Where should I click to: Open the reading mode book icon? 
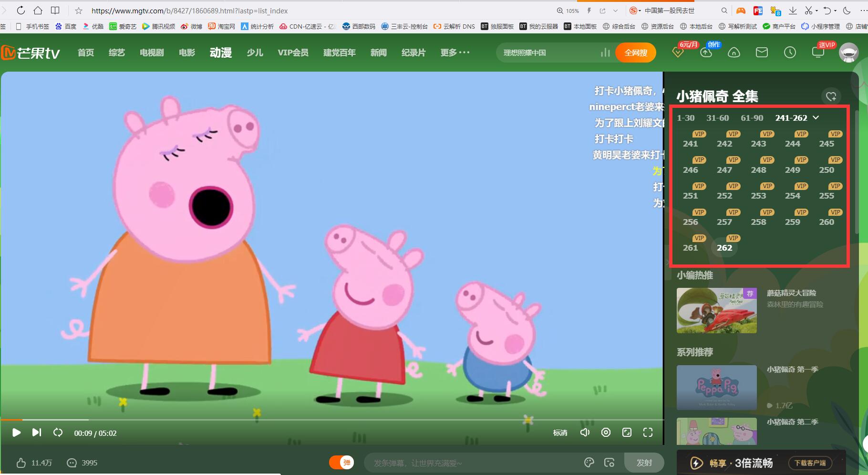pos(55,11)
